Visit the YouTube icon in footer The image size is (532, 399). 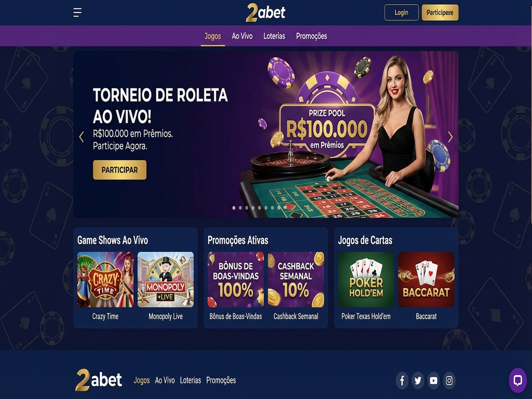[x=434, y=380]
